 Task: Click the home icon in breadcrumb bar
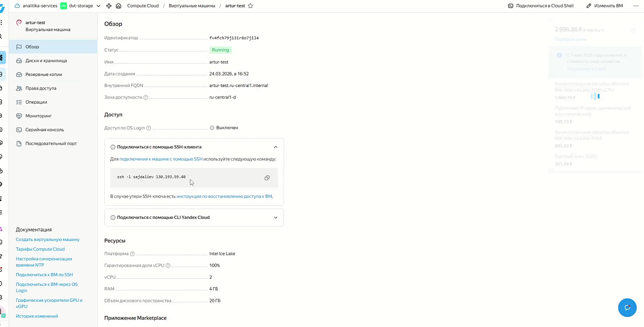119,6
